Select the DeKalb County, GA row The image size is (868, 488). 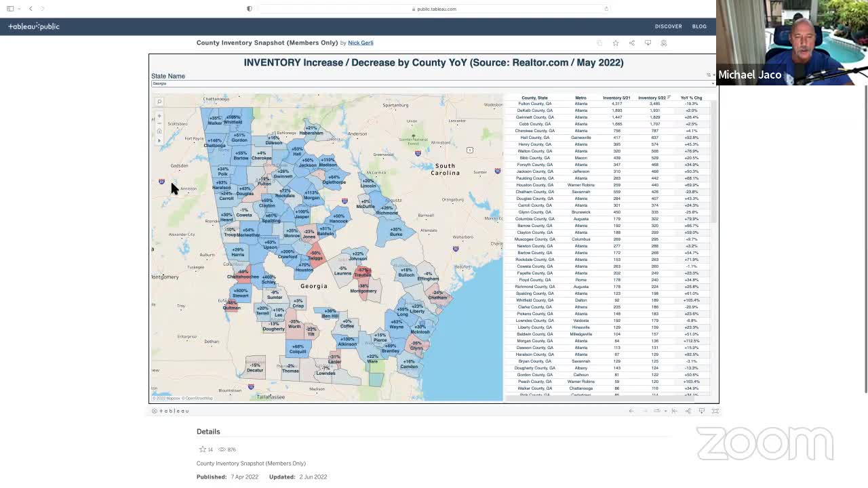(607, 110)
